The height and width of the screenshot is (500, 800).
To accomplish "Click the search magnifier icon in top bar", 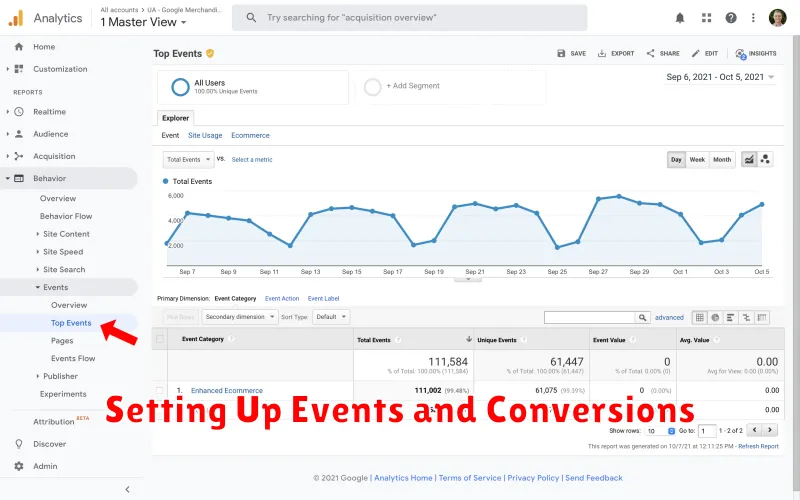I will pos(251,18).
